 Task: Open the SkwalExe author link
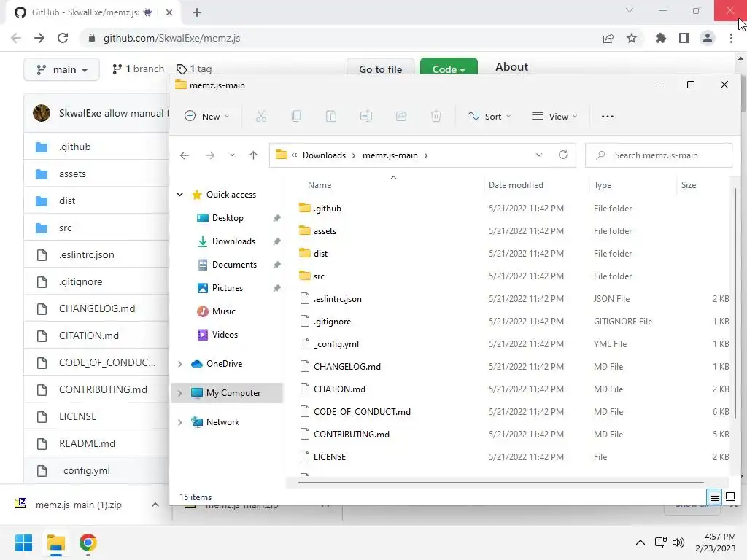point(80,113)
